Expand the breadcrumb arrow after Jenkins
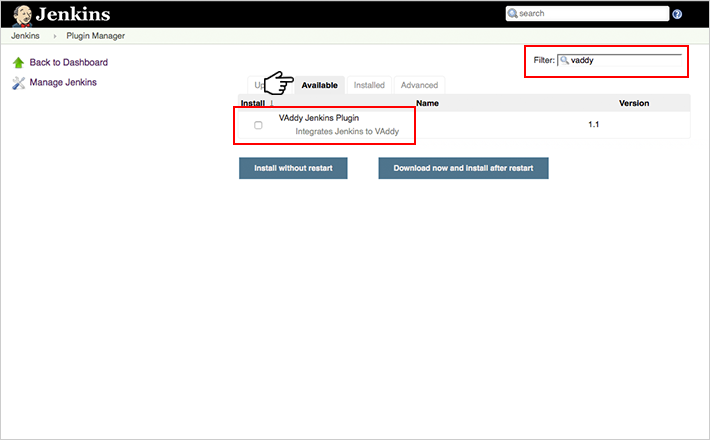The image size is (710, 440). pyautogui.click(x=54, y=36)
